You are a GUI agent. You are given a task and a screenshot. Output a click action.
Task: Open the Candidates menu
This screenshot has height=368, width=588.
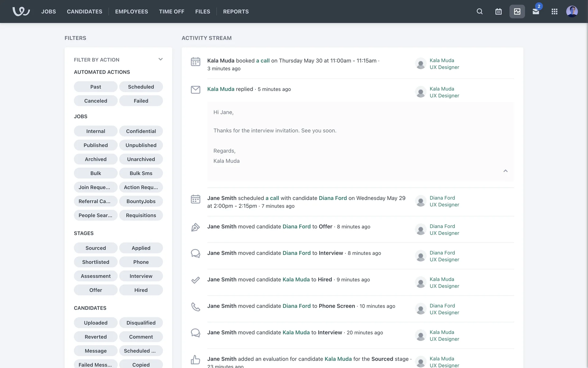pyautogui.click(x=85, y=11)
